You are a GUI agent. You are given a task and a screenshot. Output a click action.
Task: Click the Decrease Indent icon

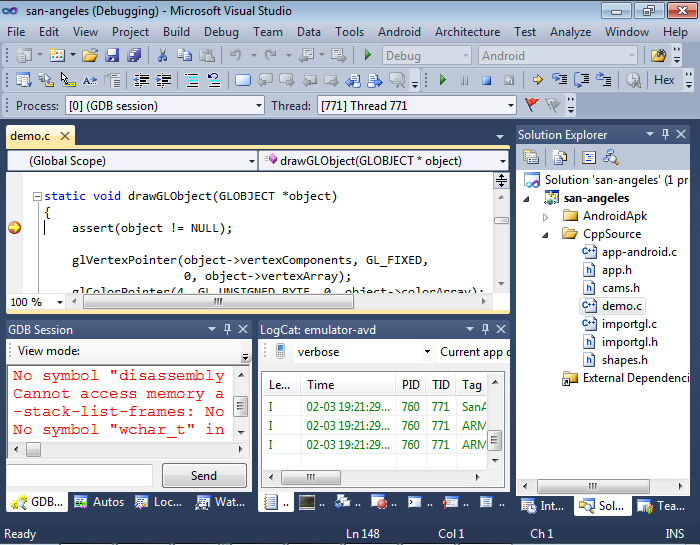tap(142, 80)
